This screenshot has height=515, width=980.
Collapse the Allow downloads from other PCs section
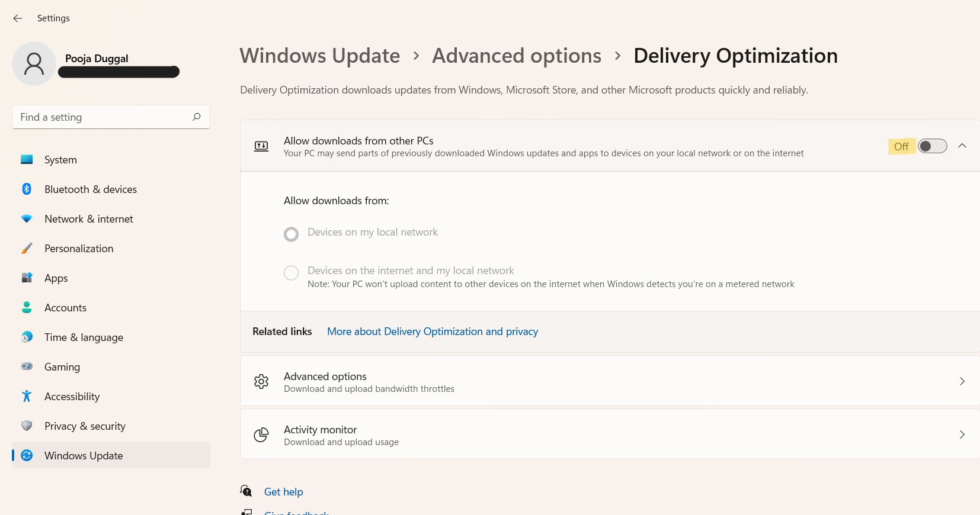pyautogui.click(x=962, y=146)
